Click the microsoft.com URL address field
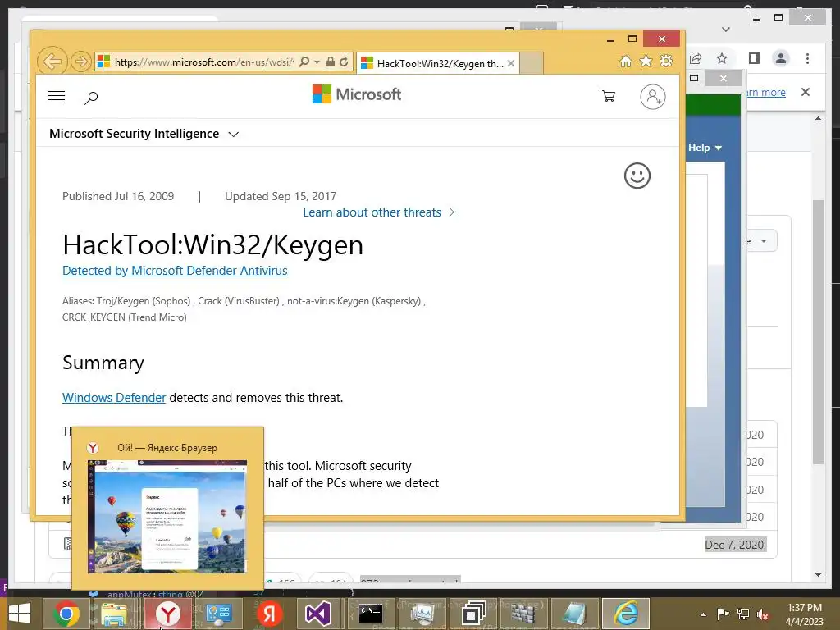 (x=204, y=62)
